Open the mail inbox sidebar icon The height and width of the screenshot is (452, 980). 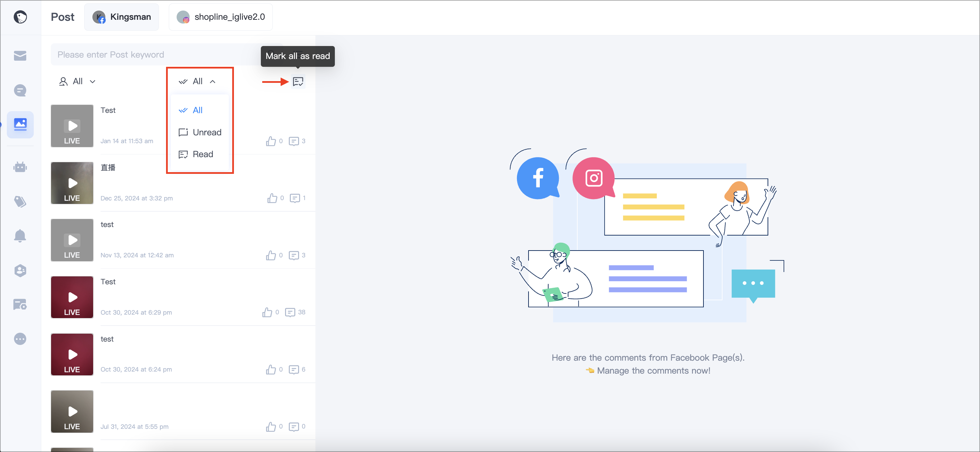pos(20,56)
